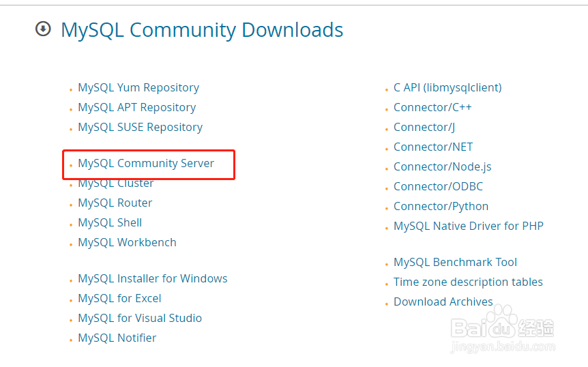
Task: Open the MySQL APT Repository link
Action: click(x=137, y=108)
